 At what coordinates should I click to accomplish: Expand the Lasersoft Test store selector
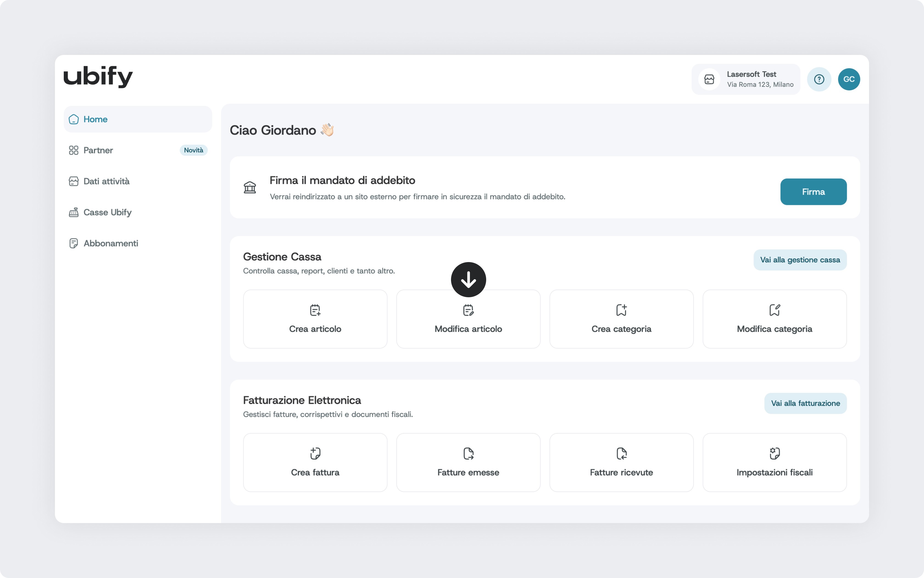tap(745, 79)
